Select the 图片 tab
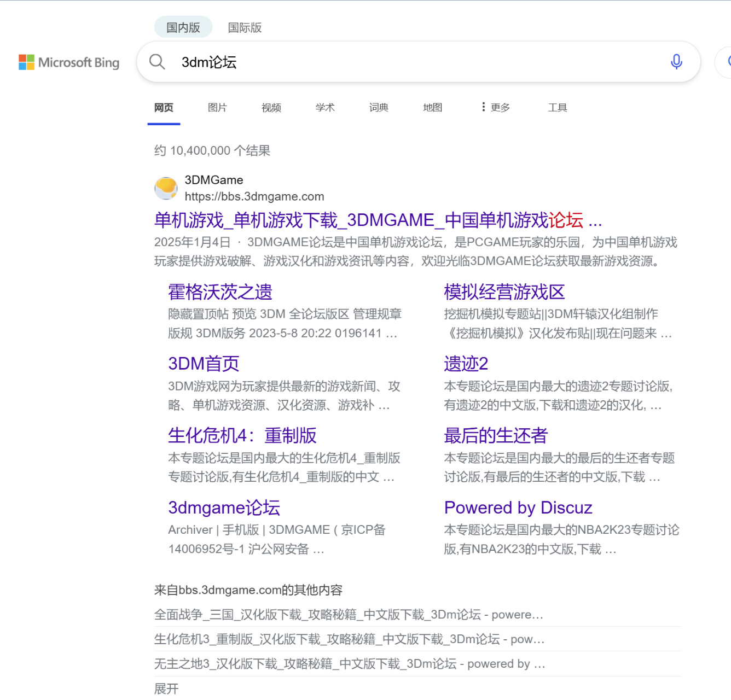Screen dimensions: 731x700 pos(217,108)
